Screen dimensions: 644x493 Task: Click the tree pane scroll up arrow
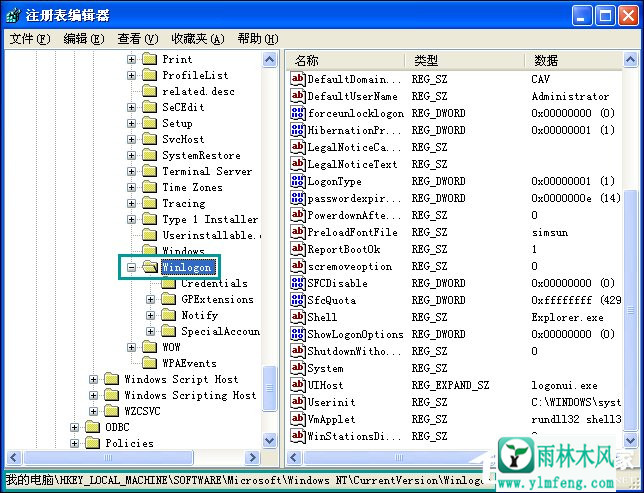[269, 60]
